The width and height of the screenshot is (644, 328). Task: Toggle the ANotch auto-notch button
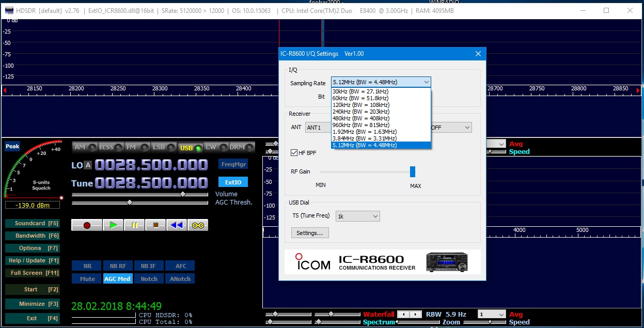(x=181, y=279)
